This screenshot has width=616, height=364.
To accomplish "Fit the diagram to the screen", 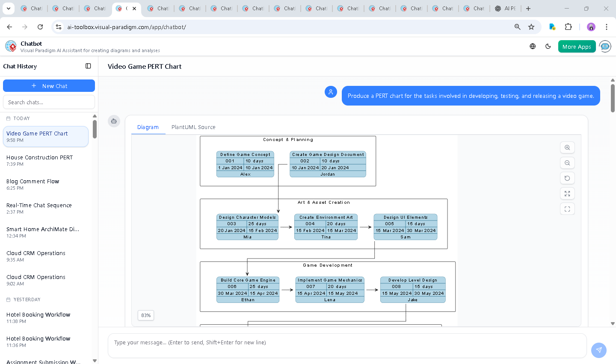I will [x=567, y=208].
